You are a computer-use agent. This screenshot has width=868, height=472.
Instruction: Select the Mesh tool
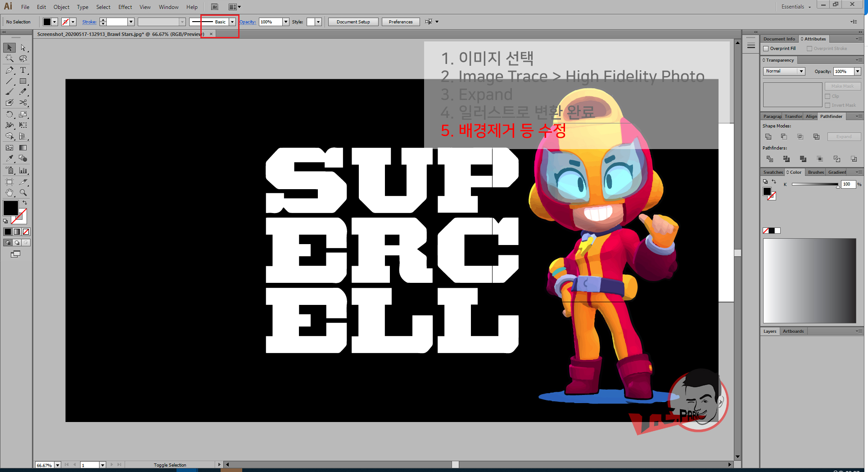(x=9, y=148)
